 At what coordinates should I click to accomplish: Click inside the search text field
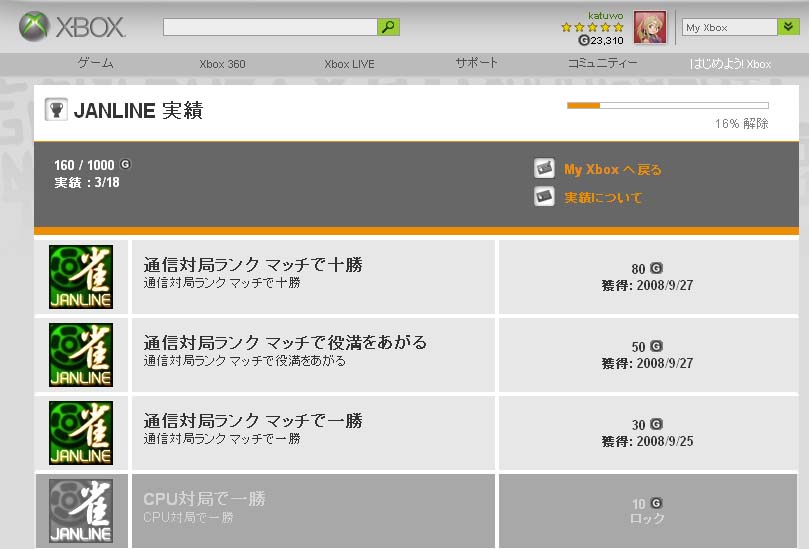point(270,27)
